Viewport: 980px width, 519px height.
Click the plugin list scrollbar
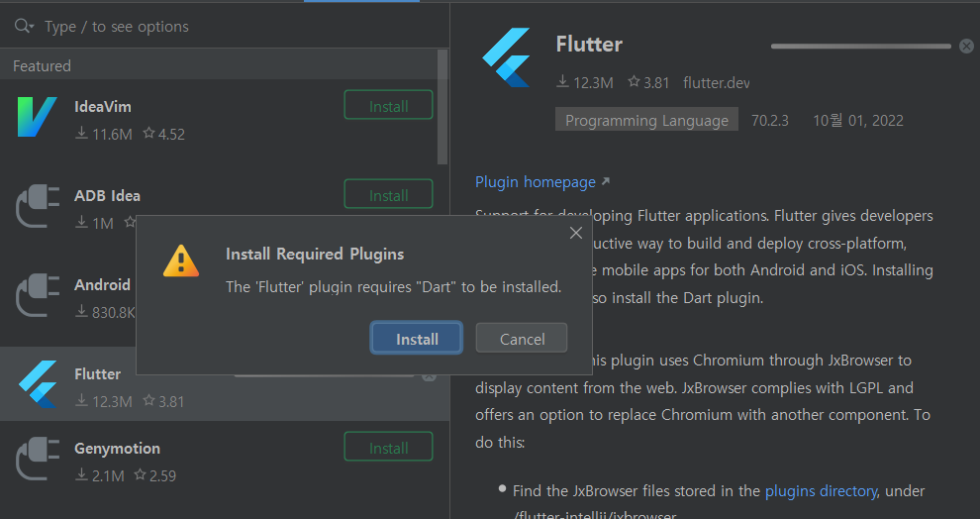(x=442, y=106)
